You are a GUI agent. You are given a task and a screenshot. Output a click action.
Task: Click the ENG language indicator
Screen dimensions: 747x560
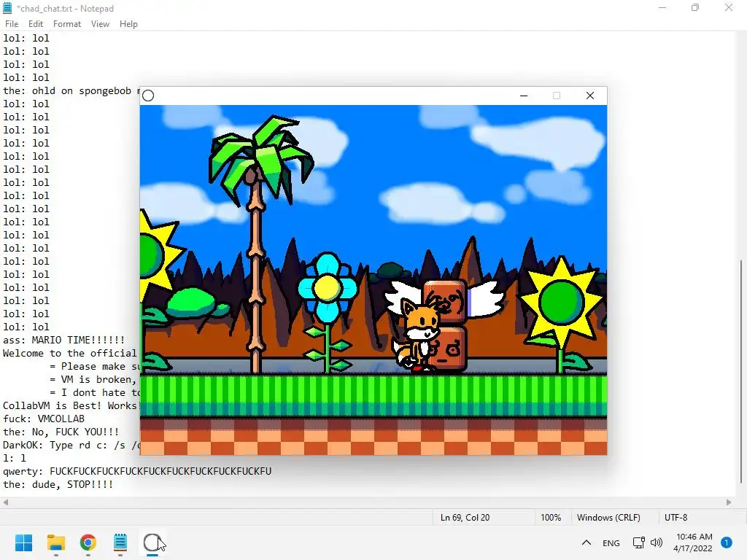(611, 542)
